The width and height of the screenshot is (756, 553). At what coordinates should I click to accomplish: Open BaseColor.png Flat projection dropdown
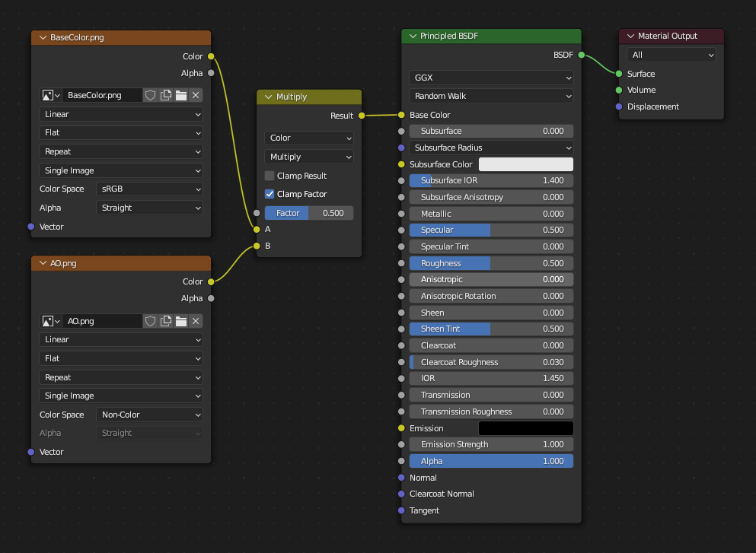(121, 132)
